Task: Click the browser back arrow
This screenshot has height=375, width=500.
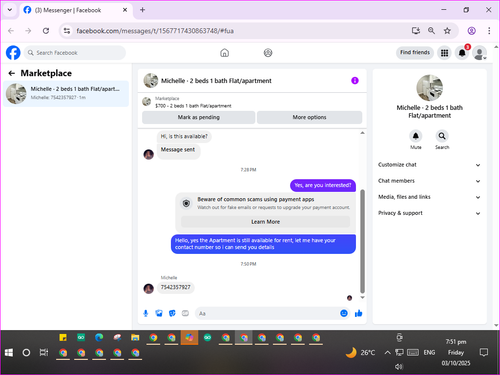Action: (x=11, y=31)
